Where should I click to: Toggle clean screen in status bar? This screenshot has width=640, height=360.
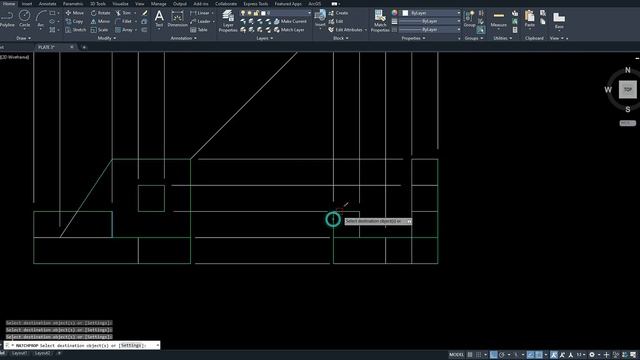point(633,355)
